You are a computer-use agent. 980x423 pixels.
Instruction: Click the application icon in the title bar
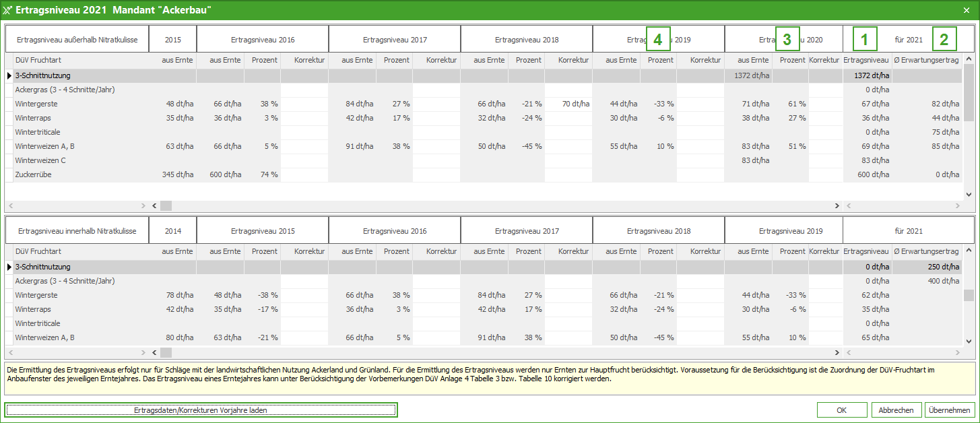(8, 9)
